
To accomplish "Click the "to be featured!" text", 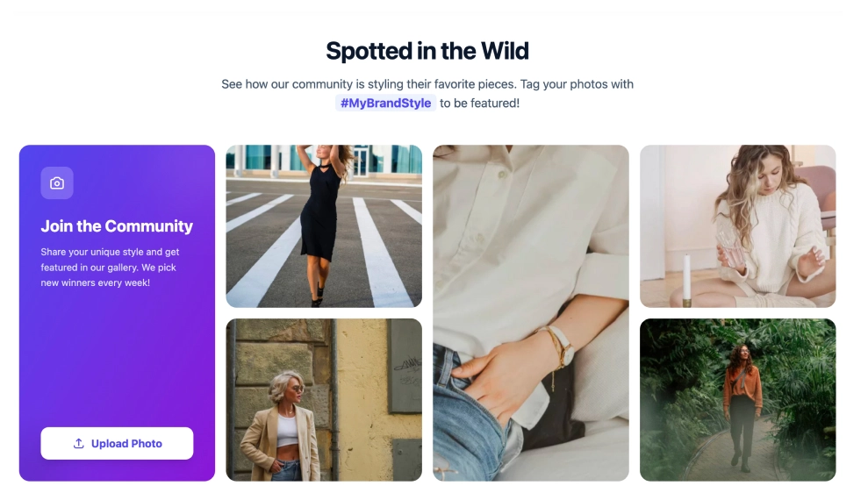I will pos(480,104).
